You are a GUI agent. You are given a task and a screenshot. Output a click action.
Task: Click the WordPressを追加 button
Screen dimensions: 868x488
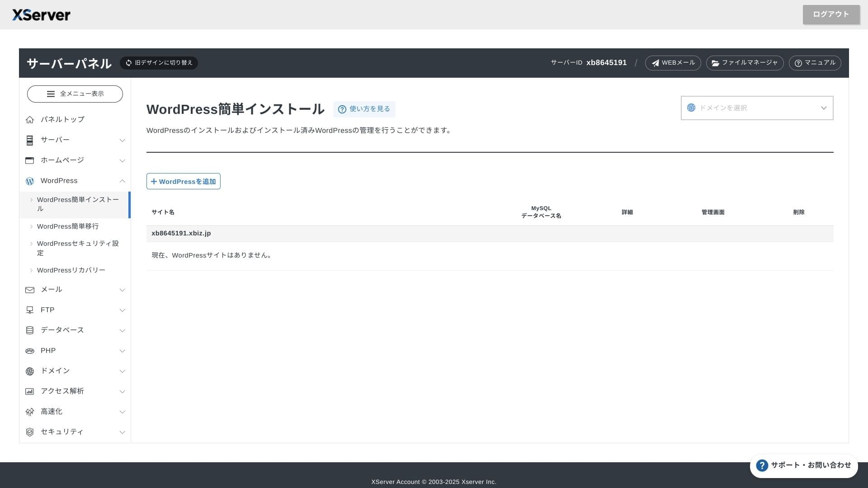[x=183, y=181]
